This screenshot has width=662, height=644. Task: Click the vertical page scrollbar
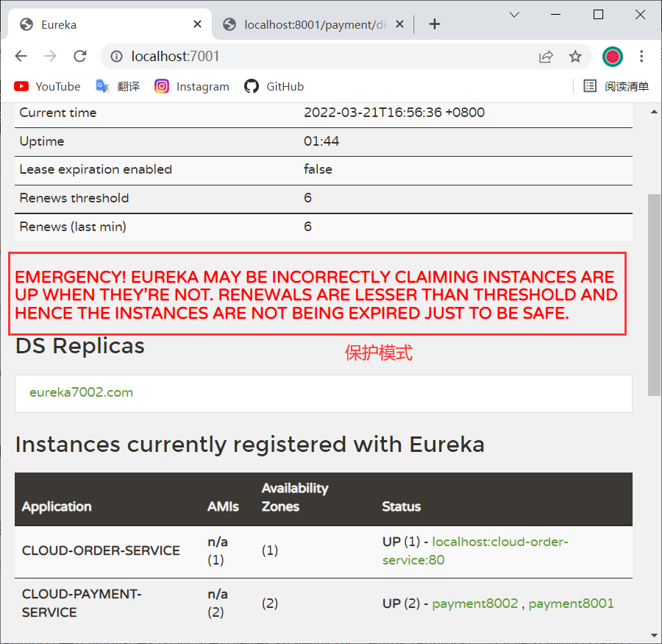(x=653, y=294)
